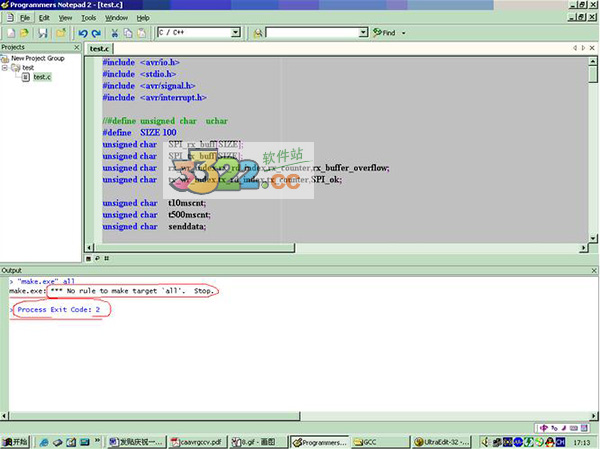Paste from clipboard toolbar icon
Image resolution: width=600 pixels, height=449 pixels.
tap(142, 33)
